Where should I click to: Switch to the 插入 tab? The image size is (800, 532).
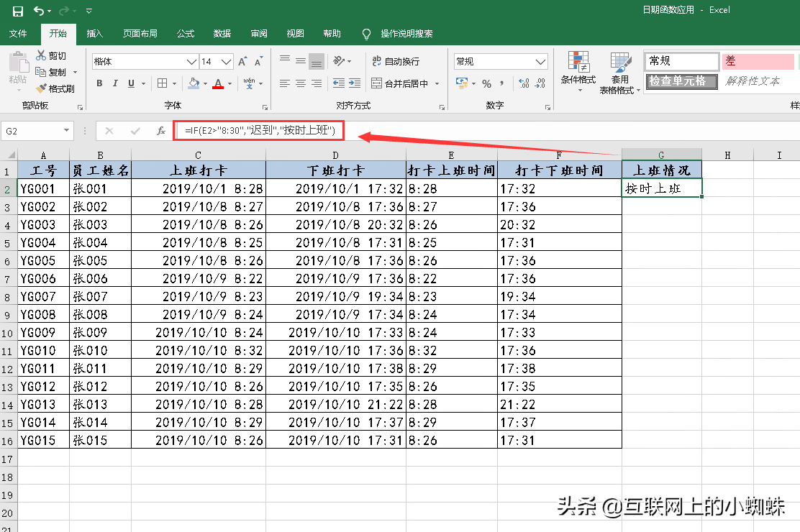95,34
